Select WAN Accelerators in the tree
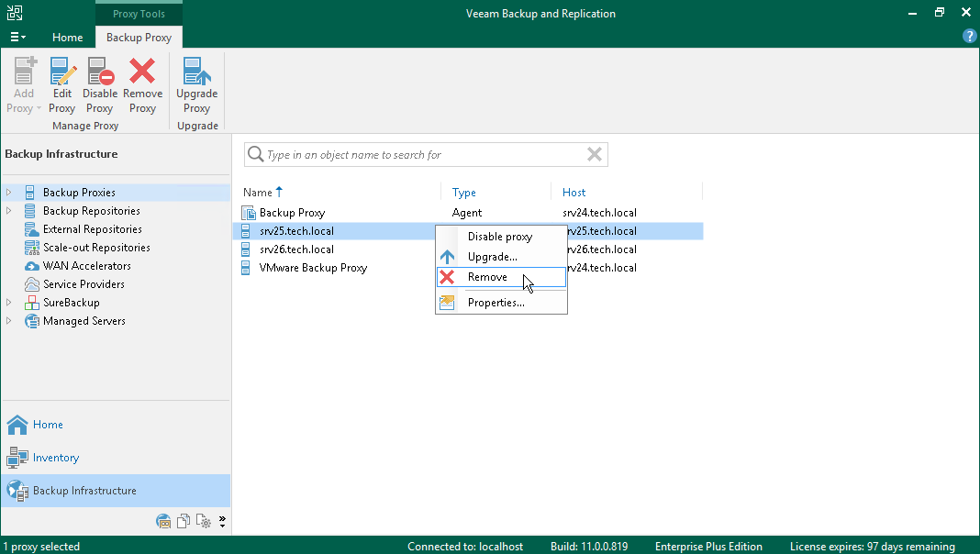 pos(86,266)
